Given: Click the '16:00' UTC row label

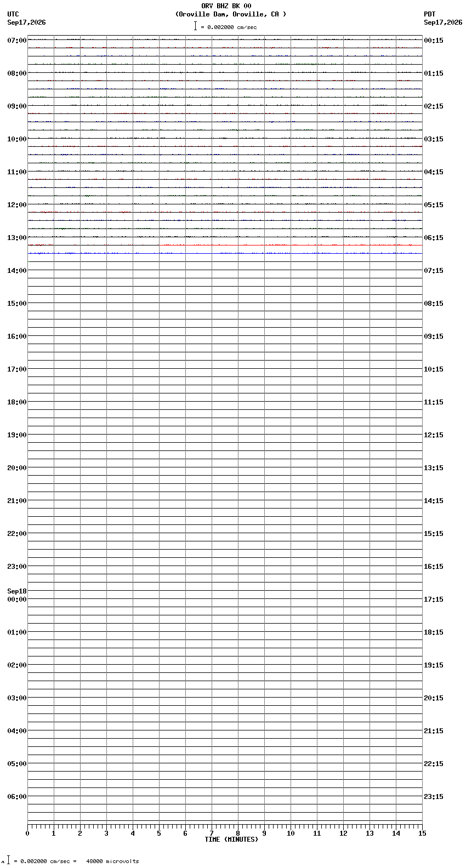Looking at the screenshot, I should pyautogui.click(x=17, y=336).
